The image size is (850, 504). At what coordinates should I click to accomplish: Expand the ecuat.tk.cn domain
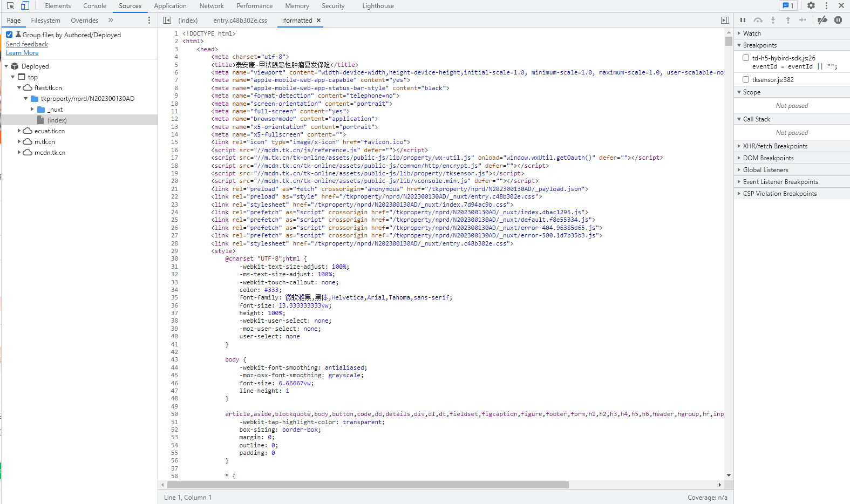[19, 131]
